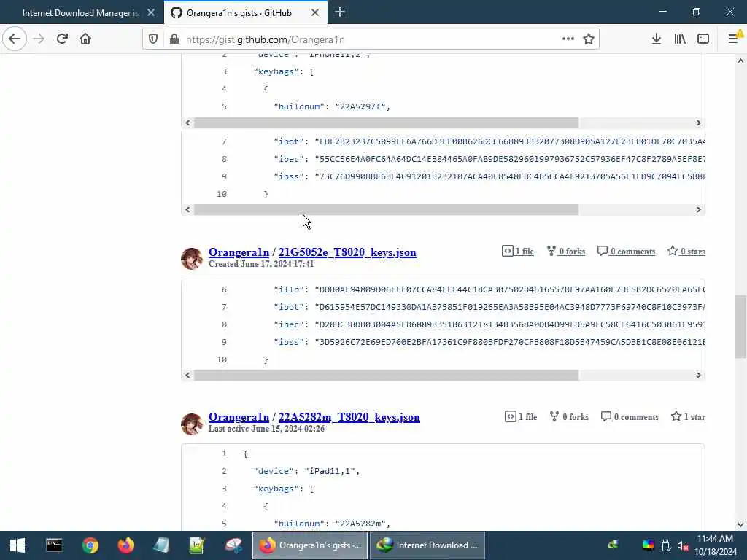The height and width of the screenshot is (560, 747).
Task: View site security via padlock icon
Action: click(174, 39)
